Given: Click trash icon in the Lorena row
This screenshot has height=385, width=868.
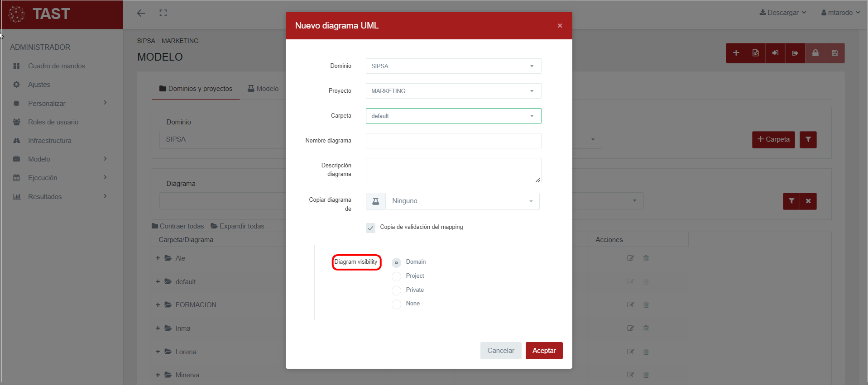Looking at the screenshot, I should (646, 352).
